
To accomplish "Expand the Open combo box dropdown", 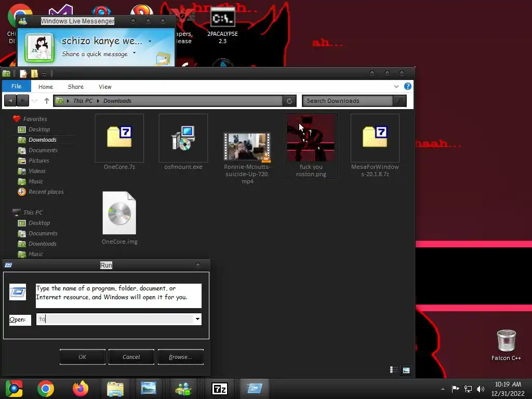I will click(197, 319).
